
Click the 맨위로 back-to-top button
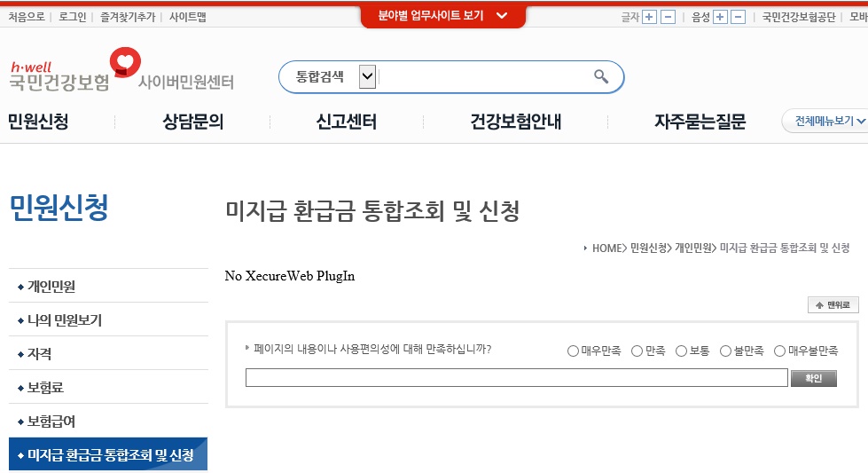pos(833,305)
